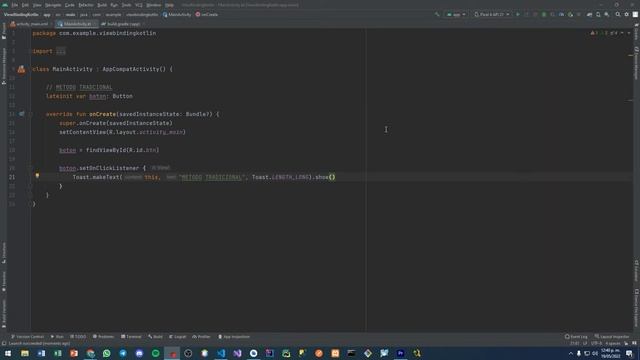This screenshot has height=360, width=640.
Task: Open the Layout Inspector tool window
Action: pyautogui.click(x=612, y=337)
